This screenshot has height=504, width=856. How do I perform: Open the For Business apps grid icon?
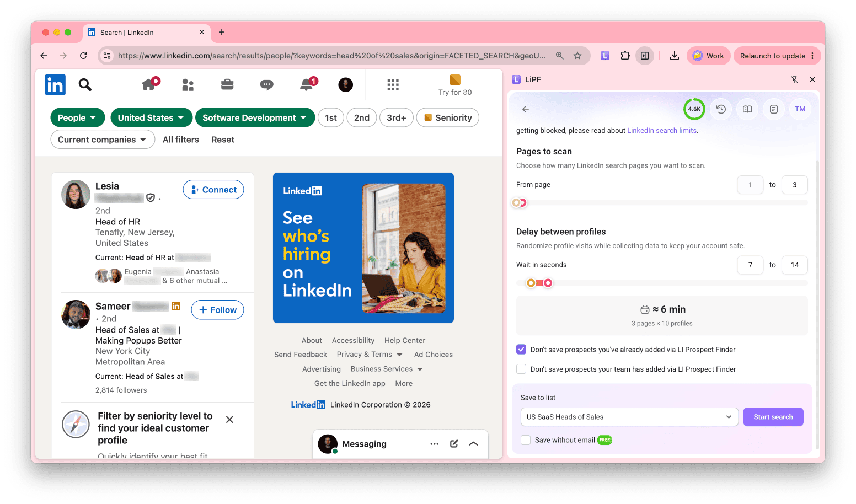pos(393,84)
